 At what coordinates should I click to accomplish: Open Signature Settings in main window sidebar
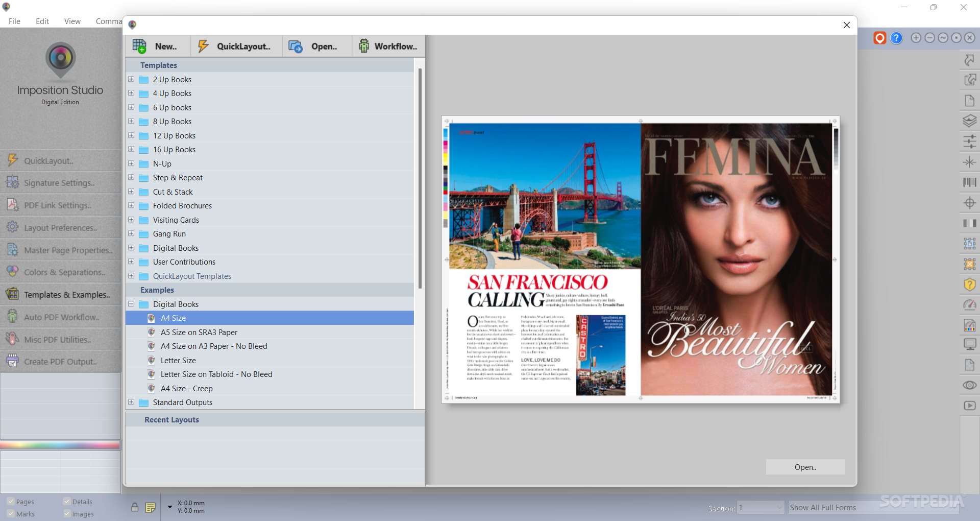[61, 182]
